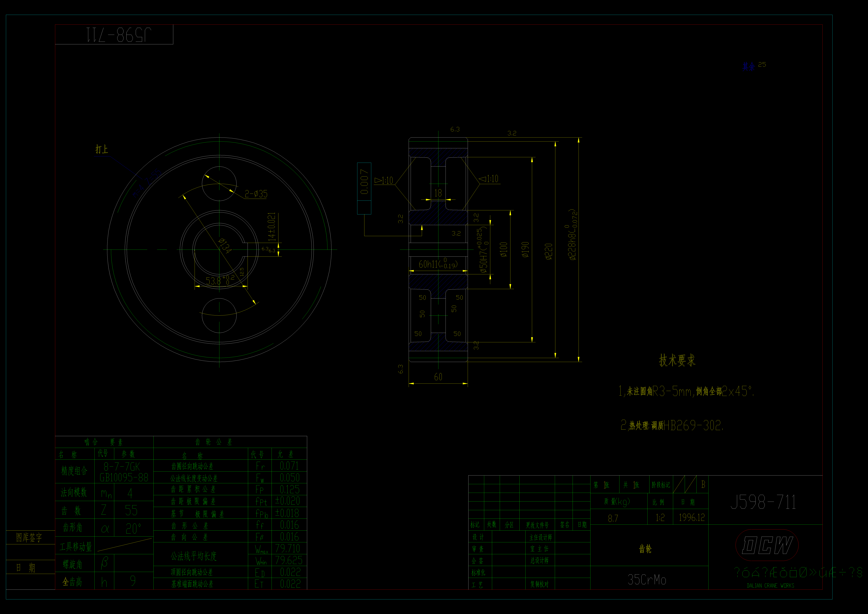Click the Fr tolerance value "0.071"
Image resolution: width=868 pixels, height=614 pixels.
(289, 466)
